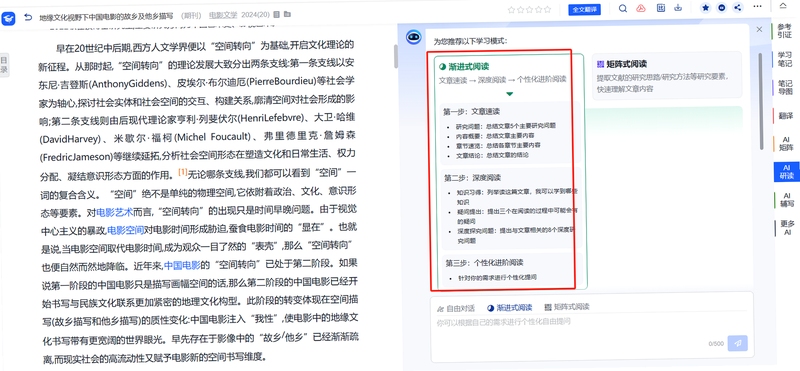This screenshot has height=371, width=800.
Task: Click 文章结论：总结文章的结论
Action: pyautogui.click(x=491, y=155)
